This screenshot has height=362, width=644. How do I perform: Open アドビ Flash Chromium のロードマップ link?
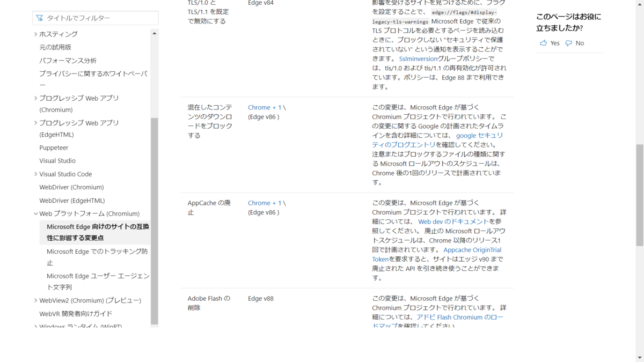point(438,322)
